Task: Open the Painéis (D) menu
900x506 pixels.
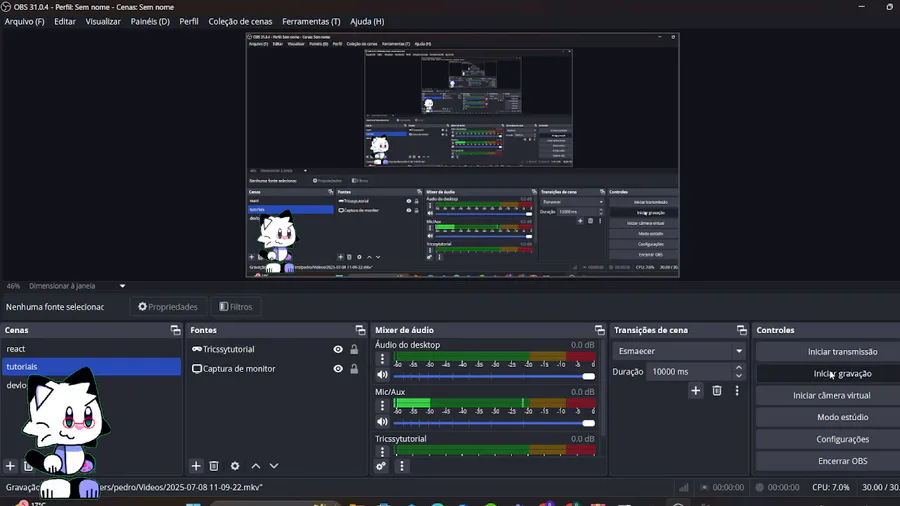Action: (150, 21)
